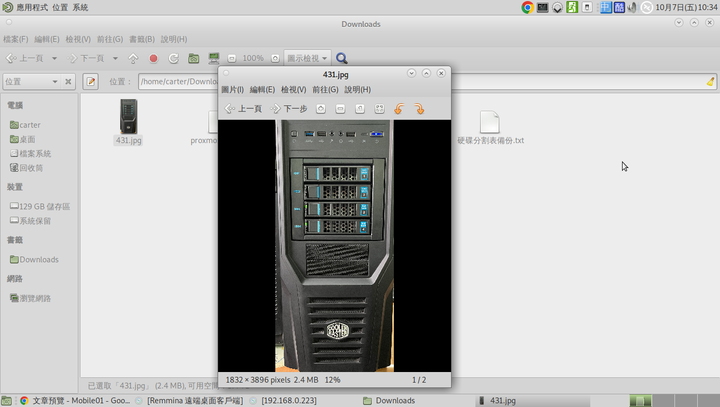Image resolution: width=720 pixels, height=407 pixels.
Task: Open the search magnifier in file manager
Action: pyautogui.click(x=341, y=58)
